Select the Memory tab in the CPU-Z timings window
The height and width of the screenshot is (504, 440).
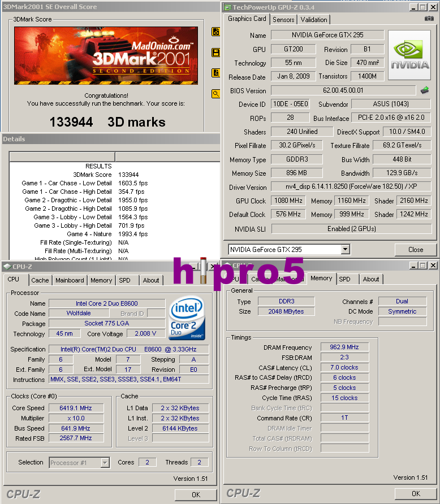(x=321, y=279)
